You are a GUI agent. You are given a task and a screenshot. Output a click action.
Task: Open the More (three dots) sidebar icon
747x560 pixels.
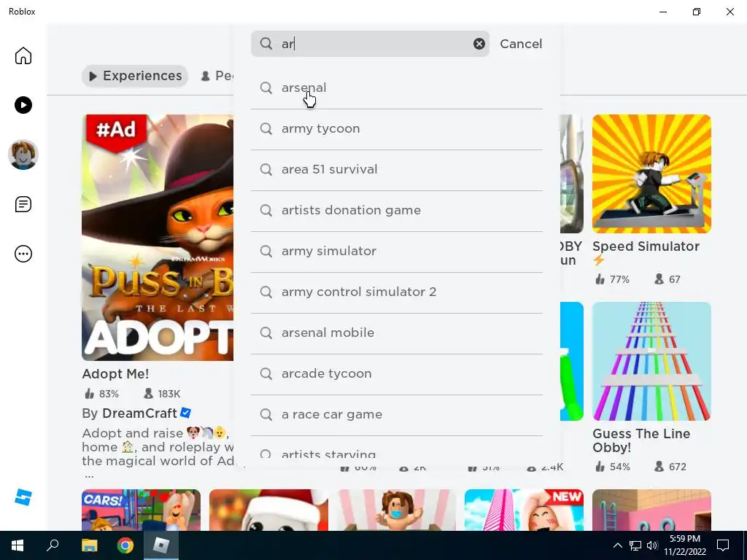pos(23,254)
